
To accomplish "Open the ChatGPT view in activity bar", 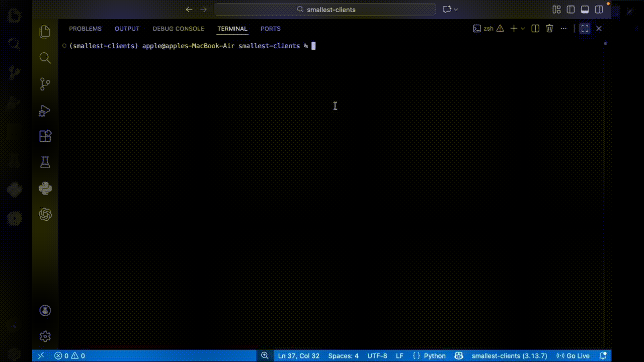I will [x=45, y=215].
